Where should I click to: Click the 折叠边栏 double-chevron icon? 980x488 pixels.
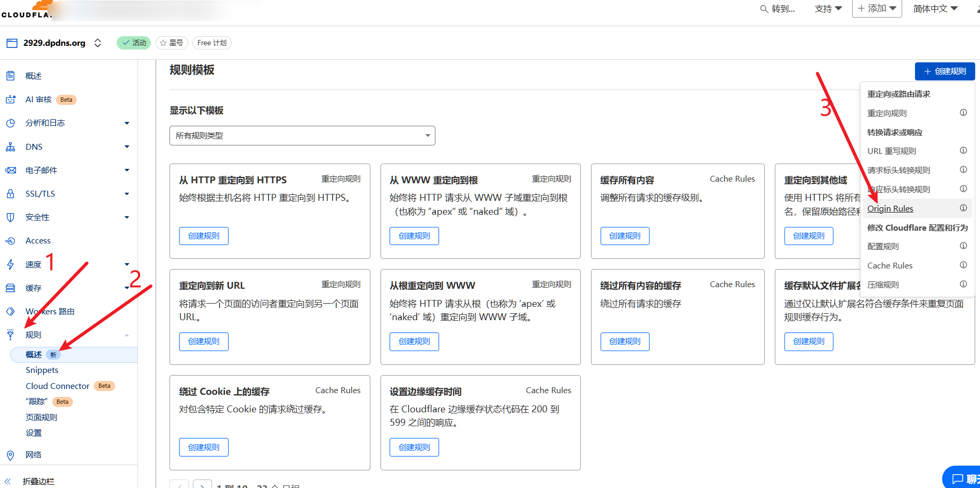pos(7,481)
